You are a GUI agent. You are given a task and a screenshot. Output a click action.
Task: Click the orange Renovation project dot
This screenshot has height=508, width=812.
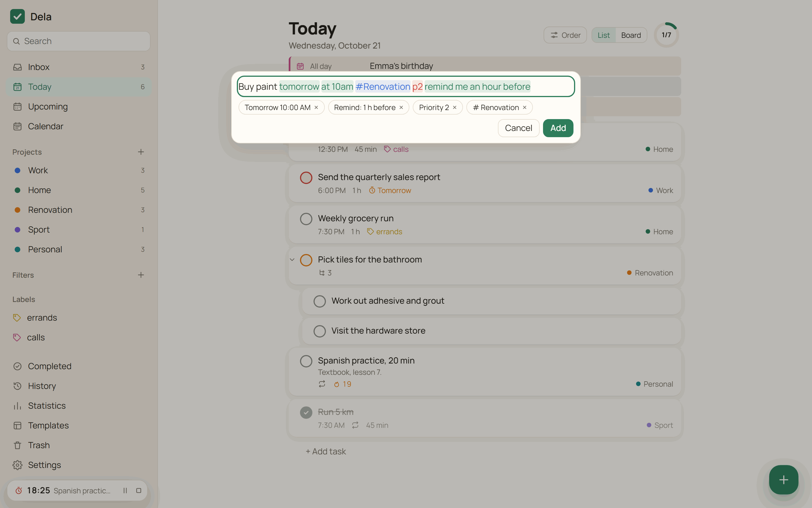click(17, 210)
